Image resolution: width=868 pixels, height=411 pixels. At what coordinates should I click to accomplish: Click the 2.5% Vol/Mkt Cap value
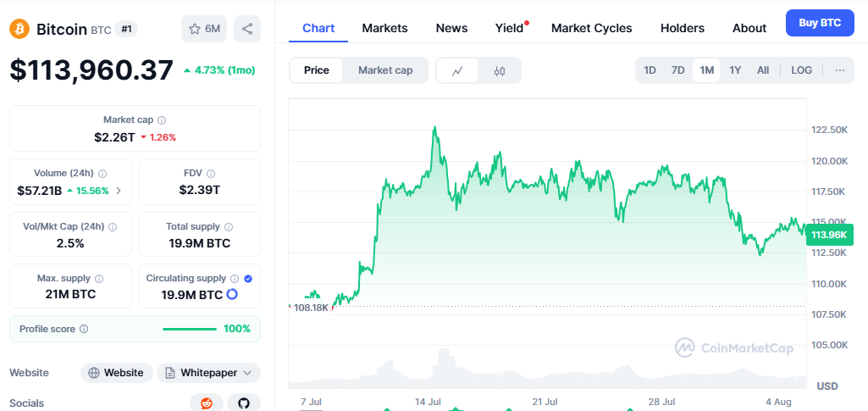coord(70,243)
